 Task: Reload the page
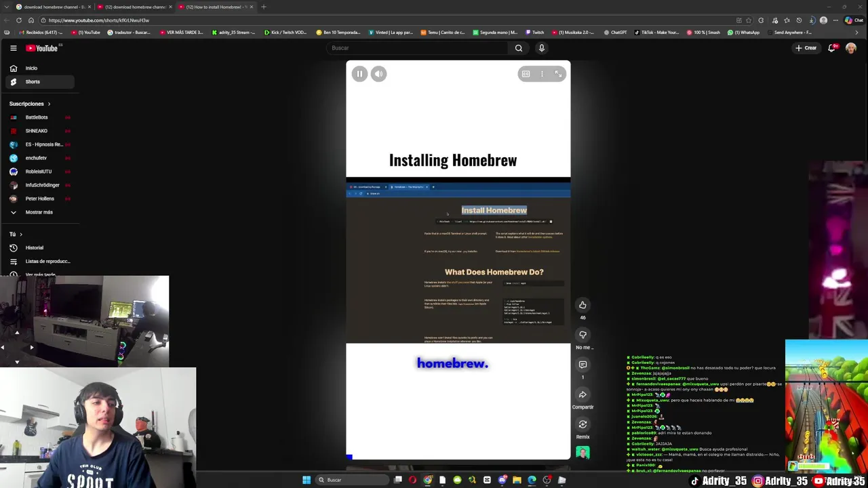click(19, 20)
